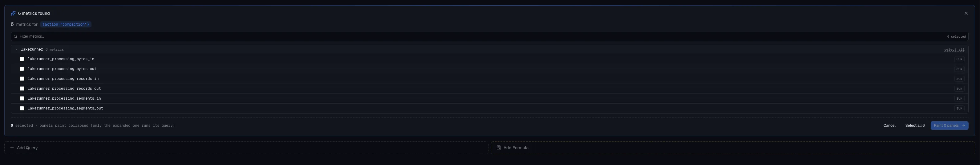Tick lakerunner_processing_records_out checkbox
Screen dimensions: 980x165
click(22, 89)
